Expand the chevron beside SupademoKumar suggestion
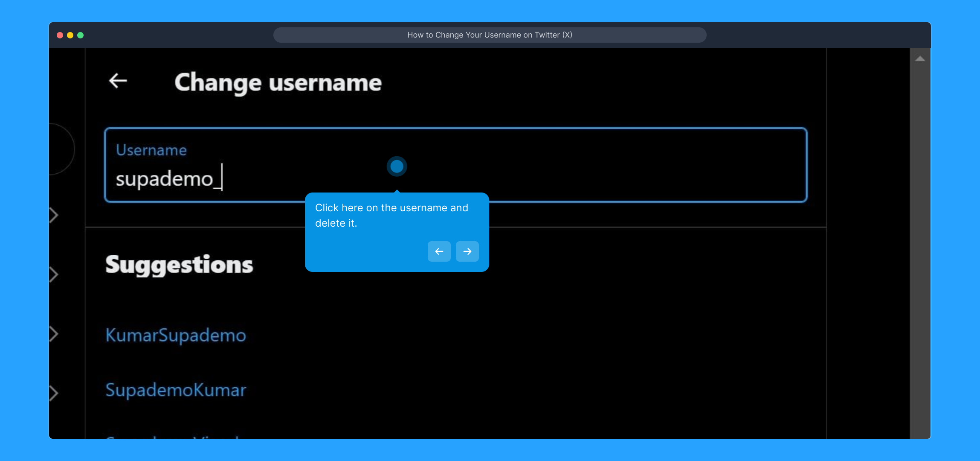The image size is (980, 461). point(54,393)
